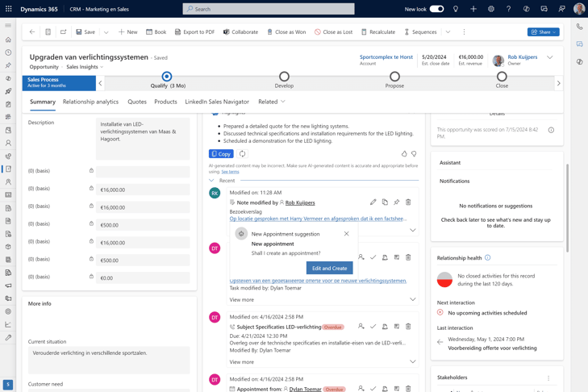The width and height of the screenshot is (588, 392).
Task: Go back with the arrow icon
Action: tap(32, 32)
